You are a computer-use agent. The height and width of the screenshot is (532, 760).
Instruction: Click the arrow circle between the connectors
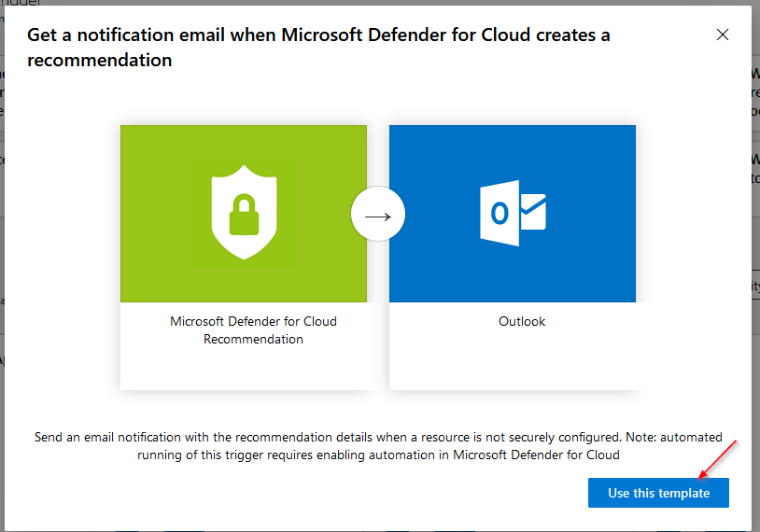tap(378, 214)
